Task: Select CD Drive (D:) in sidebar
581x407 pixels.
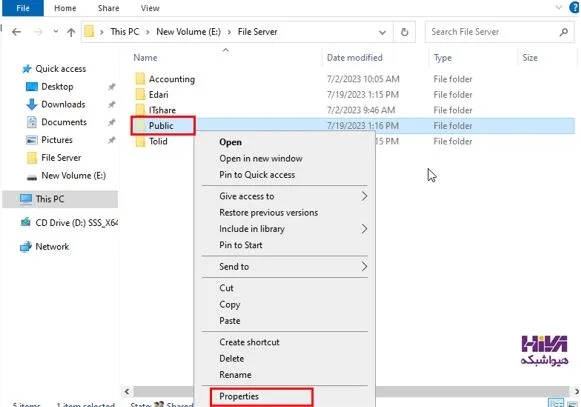Action: [x=69, y=223]
